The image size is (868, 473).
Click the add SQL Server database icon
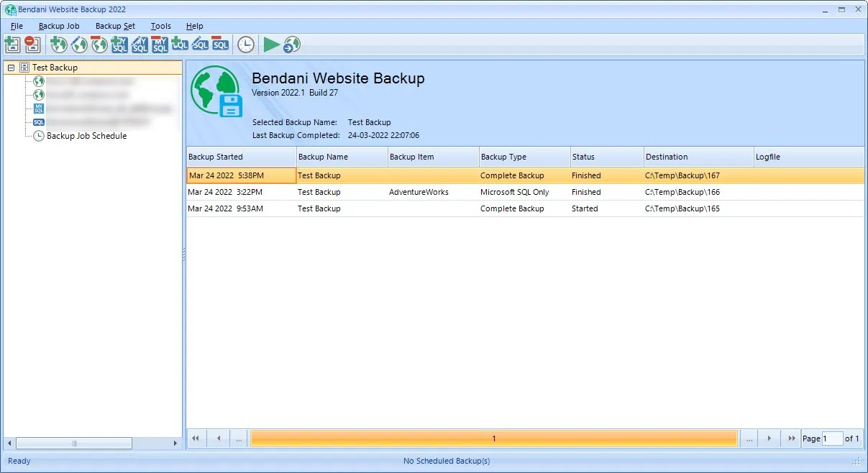[x=180, y=45]
